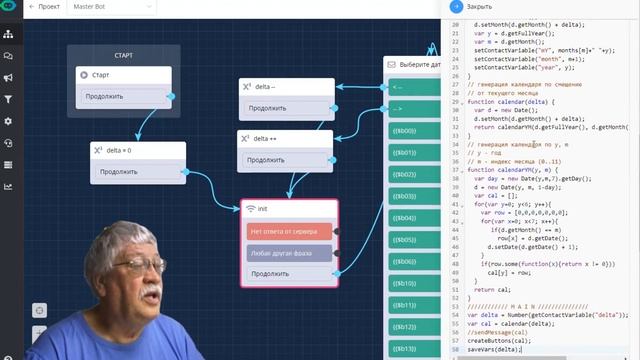Click Продолжить in the init block
The image size is (640, 360).
pos(289,274)
